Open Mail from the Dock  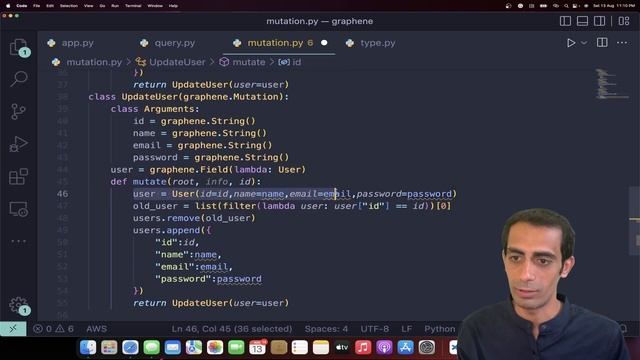coord(173,347)
